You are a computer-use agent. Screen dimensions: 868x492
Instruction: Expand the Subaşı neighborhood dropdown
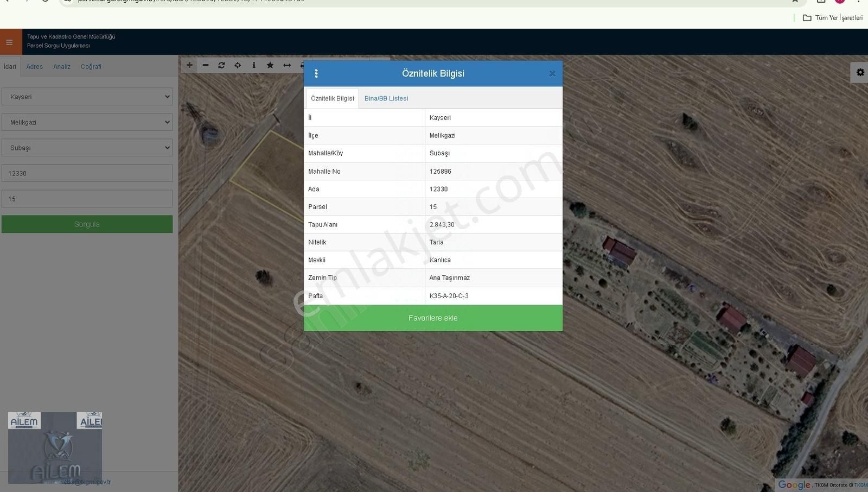pyautogui.click(x=87, y=148)
